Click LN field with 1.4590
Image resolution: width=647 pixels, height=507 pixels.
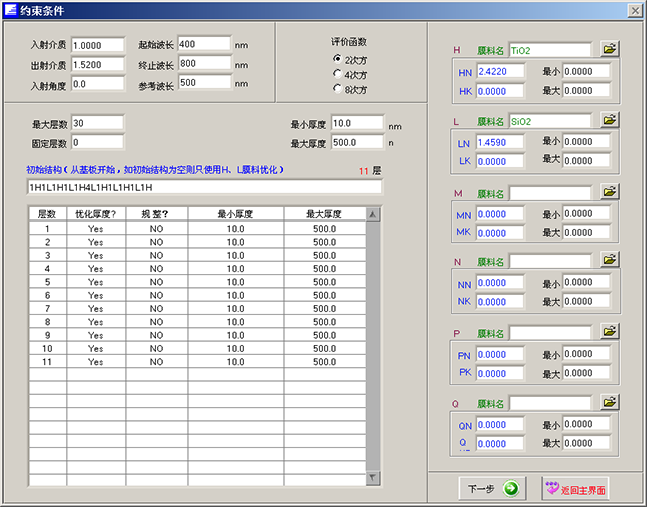click(501, 142)
